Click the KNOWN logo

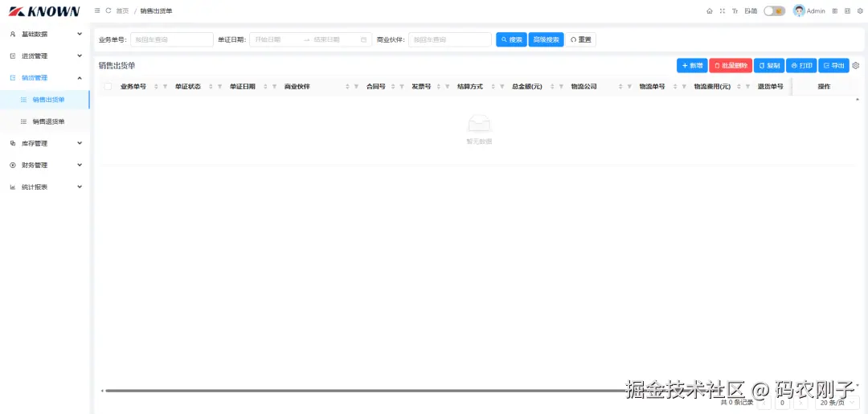point(45,11)
